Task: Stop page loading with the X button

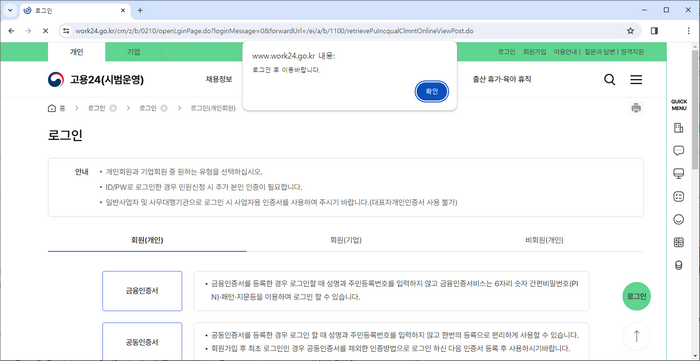Action: point(45,31)
